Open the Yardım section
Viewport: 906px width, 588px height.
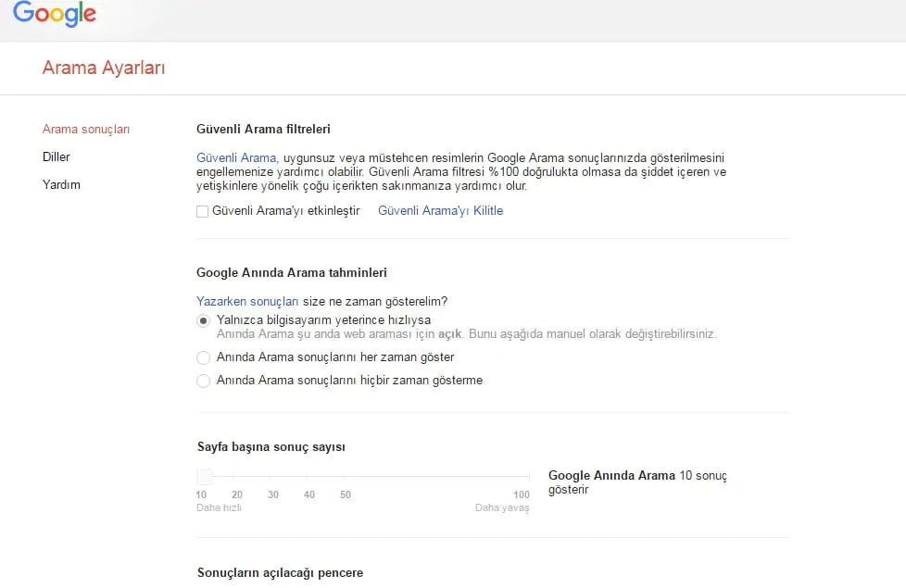click(61, 184)
